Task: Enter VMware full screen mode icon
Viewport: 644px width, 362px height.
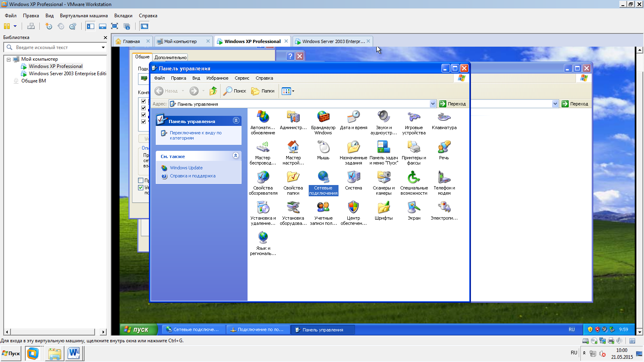Action: pos(114,26)
